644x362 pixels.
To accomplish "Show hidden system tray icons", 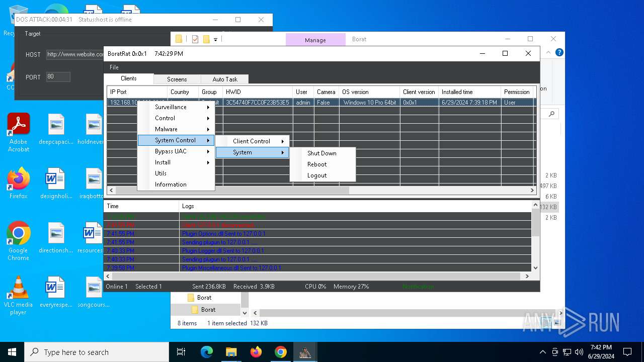I will pos(542,352).
